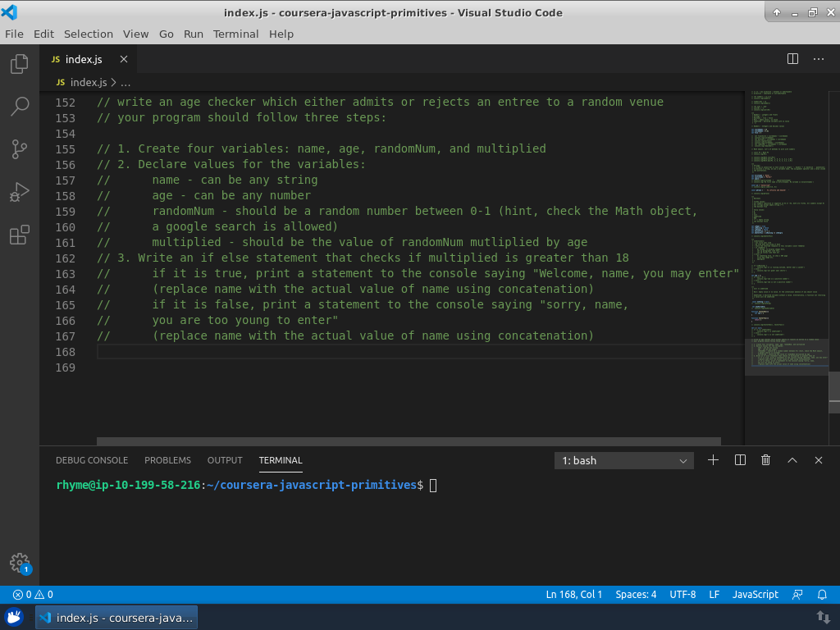The height and width of the screenshot is (630, 840).
Task: Open the Run and Debug view
Action: 20,192
